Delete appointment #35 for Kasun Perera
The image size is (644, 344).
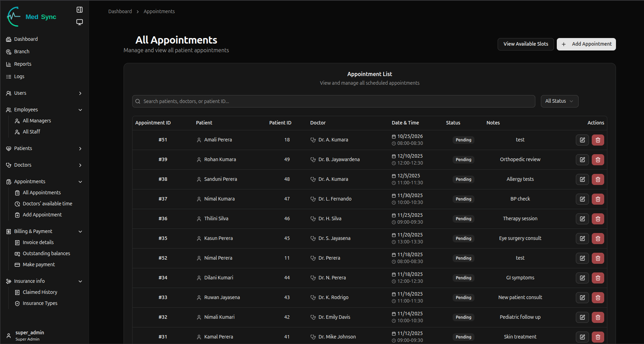tap(598, 239)
